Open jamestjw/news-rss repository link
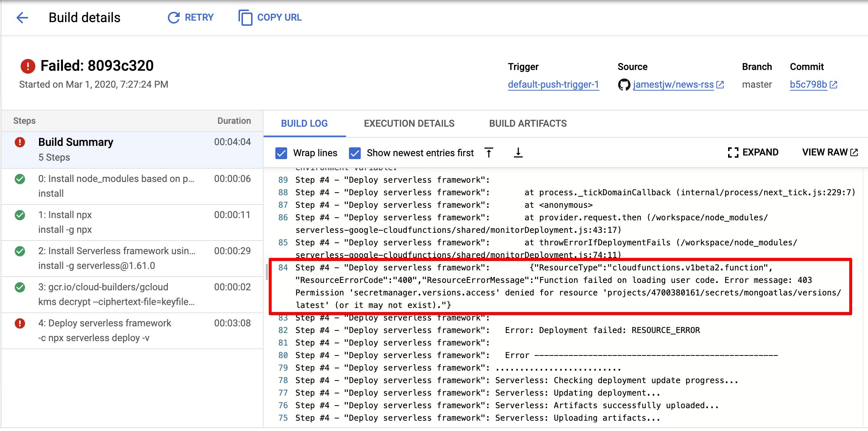The width and height of the screenshot is (868, 431). tap(673, 85)
